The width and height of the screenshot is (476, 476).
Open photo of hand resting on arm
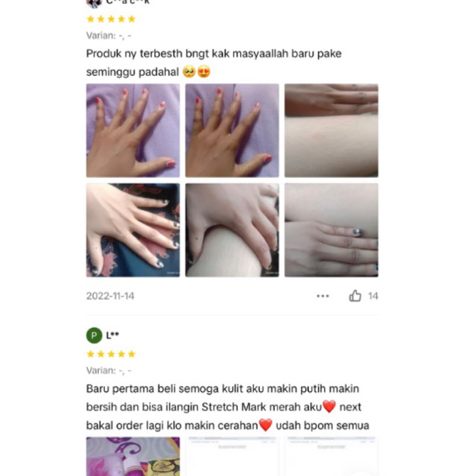tap(331, 130)
